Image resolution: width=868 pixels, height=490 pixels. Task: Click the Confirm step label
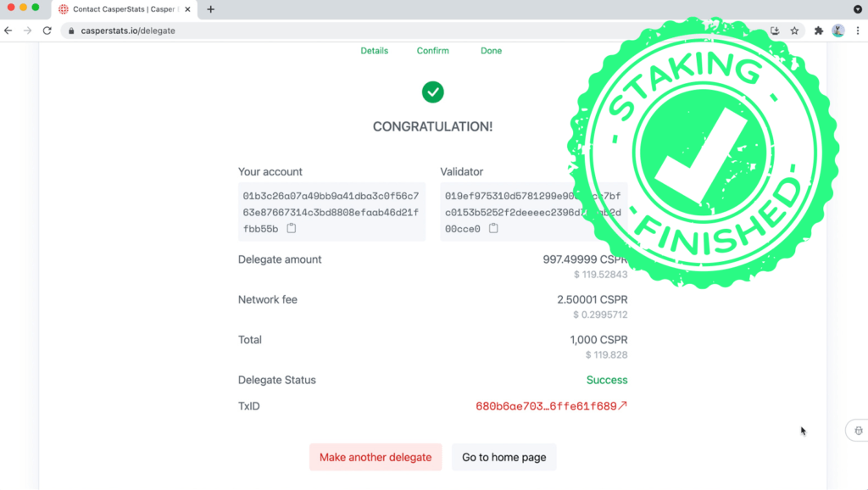coord(432,51)
